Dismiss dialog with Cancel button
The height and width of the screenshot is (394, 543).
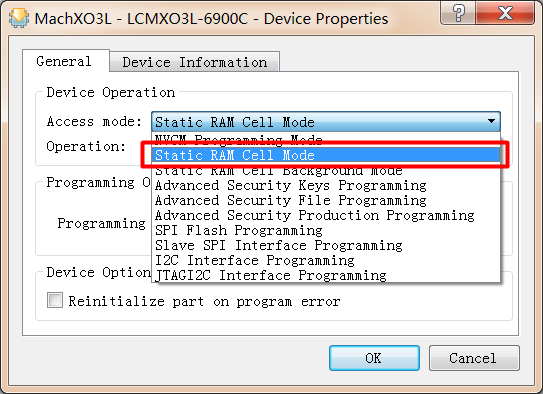[473, 358]
